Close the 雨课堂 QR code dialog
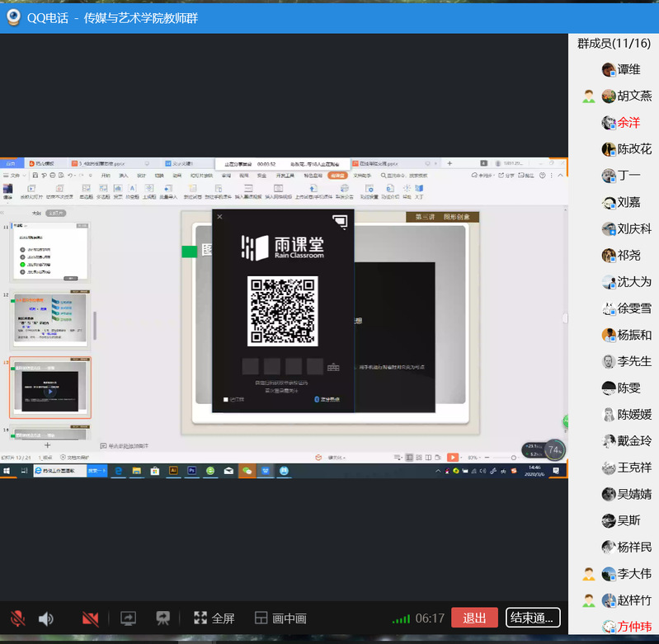The image size is (659, 644). pyautogui.click(x=219, y=217)
